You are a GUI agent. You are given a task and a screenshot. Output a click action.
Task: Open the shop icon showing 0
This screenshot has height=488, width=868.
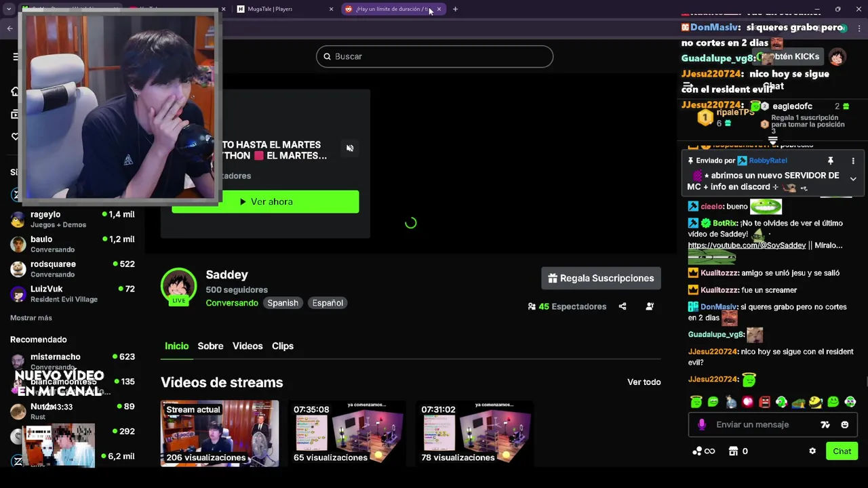click(x=738, y=451)
